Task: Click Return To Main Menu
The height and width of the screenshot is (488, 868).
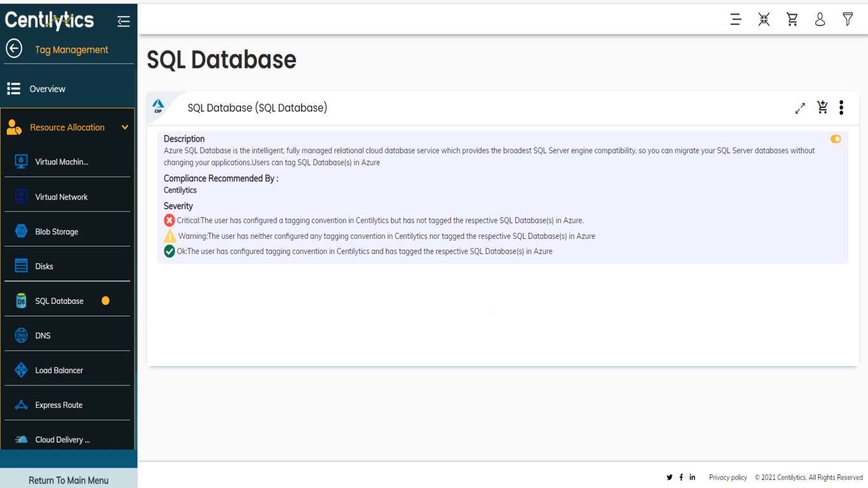Action: pyautogui.click(x=69, y=480)
